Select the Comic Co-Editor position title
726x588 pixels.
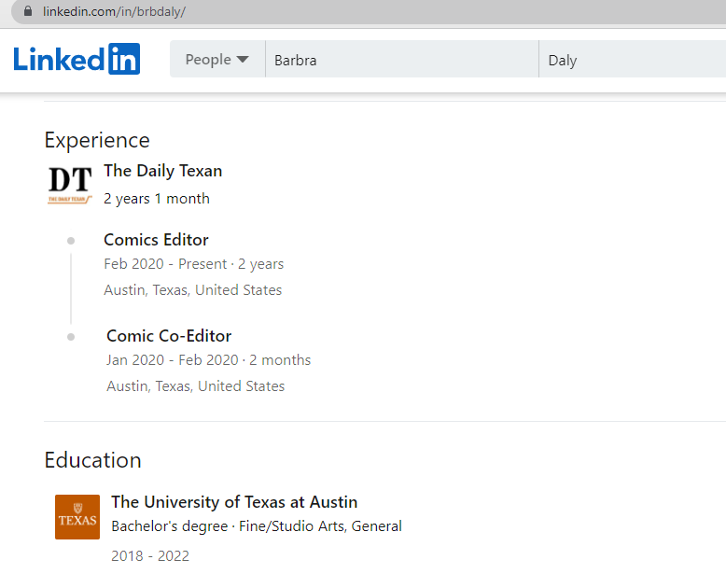click(169, 336)
